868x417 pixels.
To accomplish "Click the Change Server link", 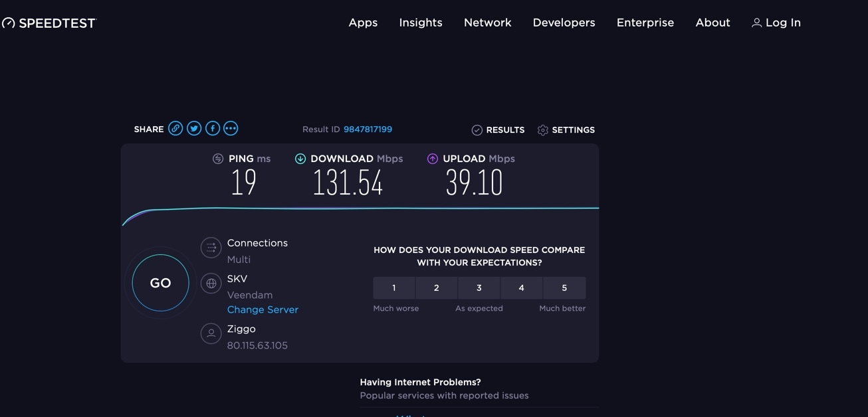I will (263, 309).
